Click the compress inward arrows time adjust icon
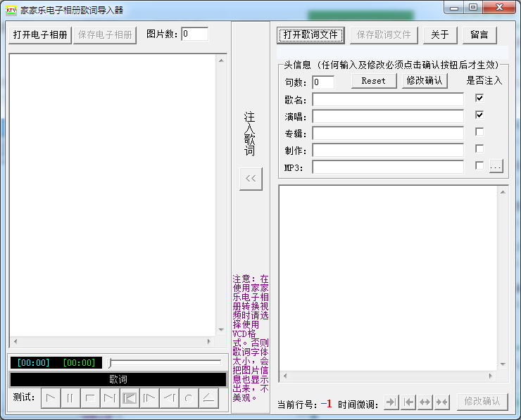Viewport: 521px width, 420px height. tap(442, 402)
